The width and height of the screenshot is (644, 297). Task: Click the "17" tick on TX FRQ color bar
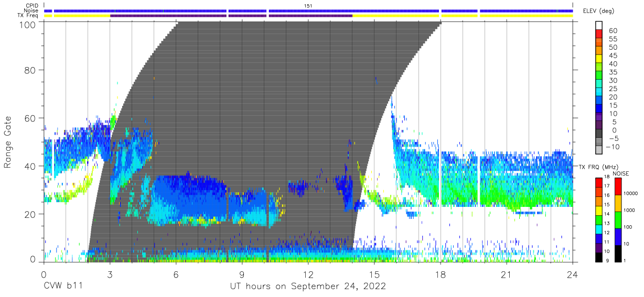tap(607, 186)
